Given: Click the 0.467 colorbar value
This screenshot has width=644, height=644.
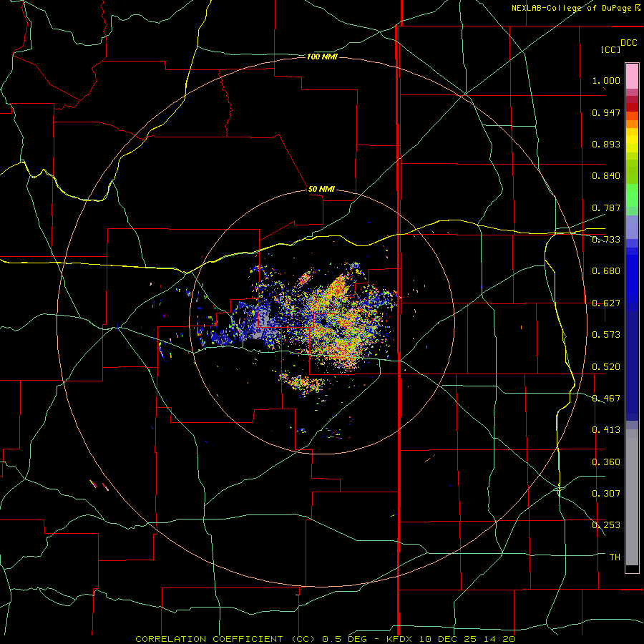Looking at the screenshot, I should point(606,399).
